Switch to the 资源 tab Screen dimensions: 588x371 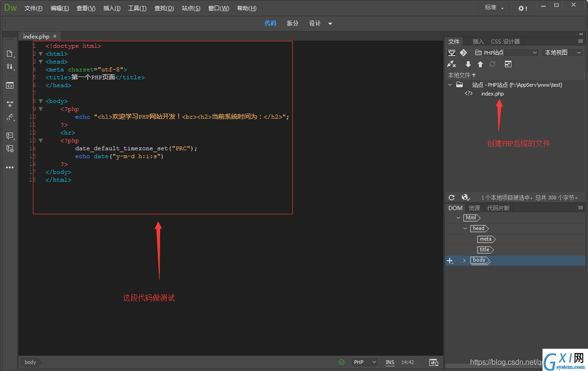click(x=474, y=208)
